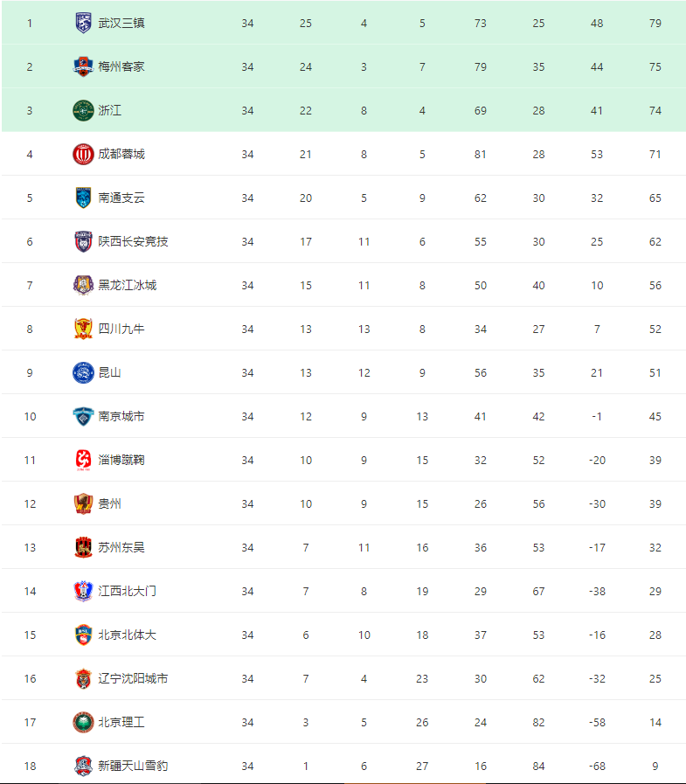Viewport: 686px width, 784px height.
Task: Click the 江西北大门 team name
Action: coord(128,591)
